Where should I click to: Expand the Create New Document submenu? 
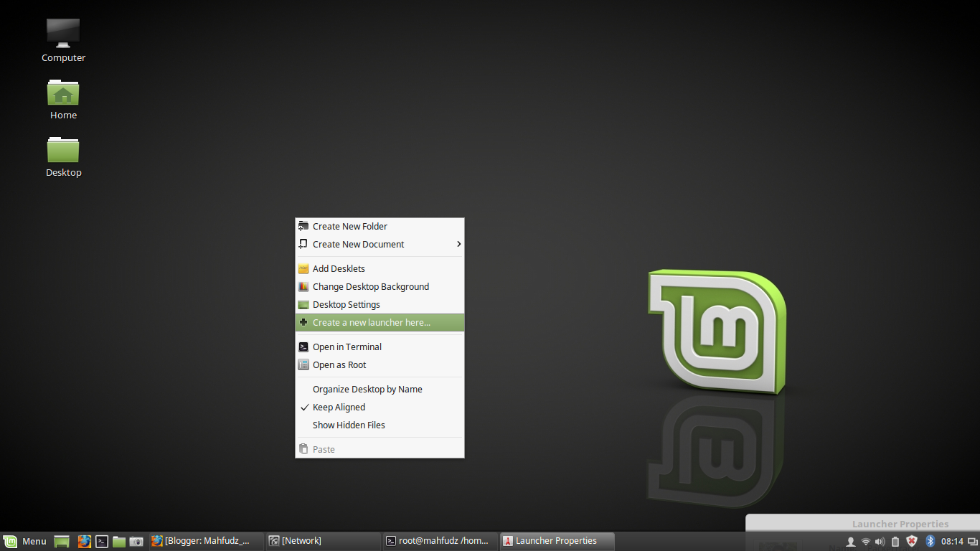tap(358, 244)
